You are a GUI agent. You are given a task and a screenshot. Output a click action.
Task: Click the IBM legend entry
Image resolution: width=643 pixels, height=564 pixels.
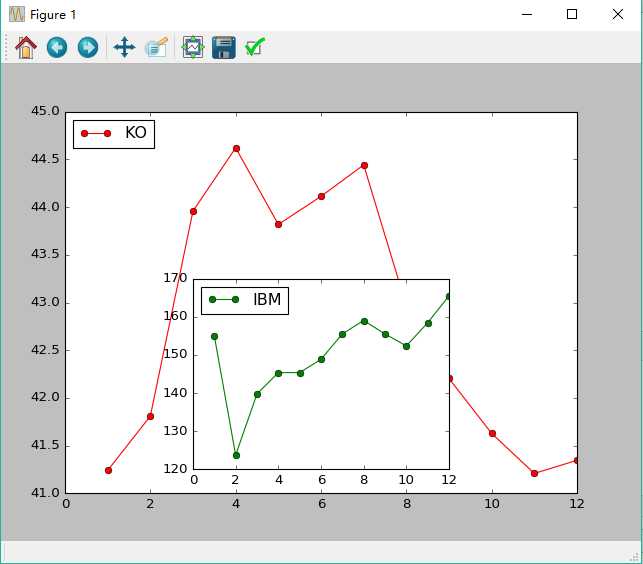click(245, 301)
